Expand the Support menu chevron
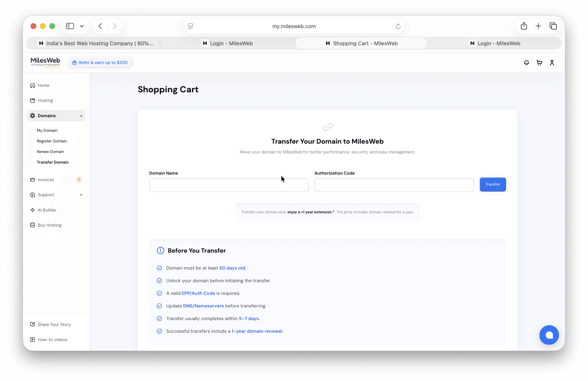Image resolution: width=588 pixels, height=381 pixels. click(81, 195)
